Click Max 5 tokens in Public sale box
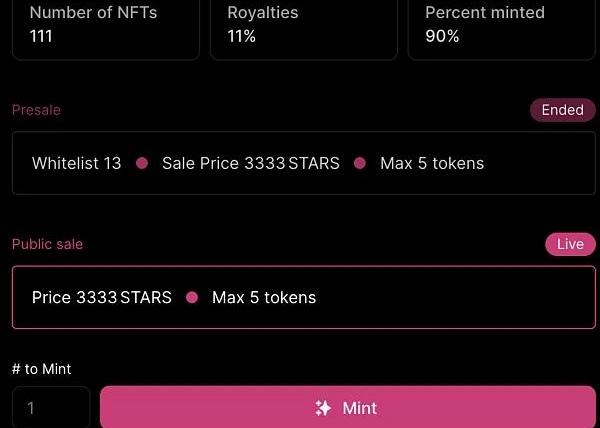This screenshot has height=428, width=600. point(264,297)
